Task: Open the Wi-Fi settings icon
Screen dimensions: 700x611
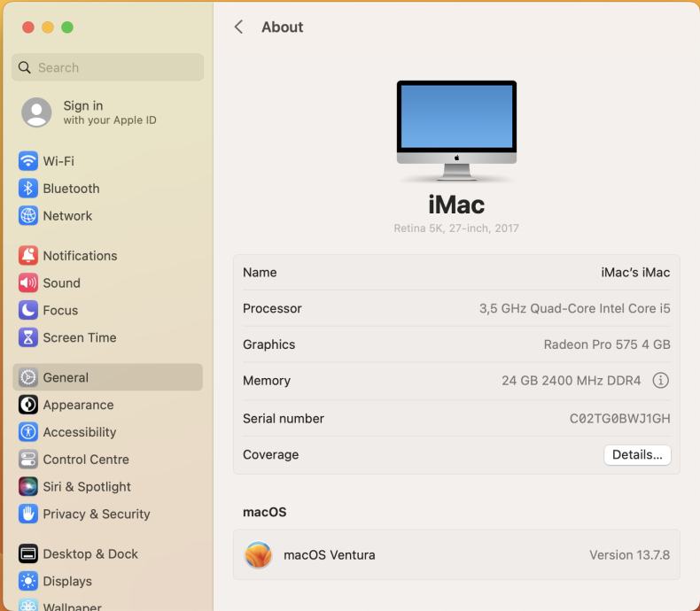Action: tap(28, 161)
